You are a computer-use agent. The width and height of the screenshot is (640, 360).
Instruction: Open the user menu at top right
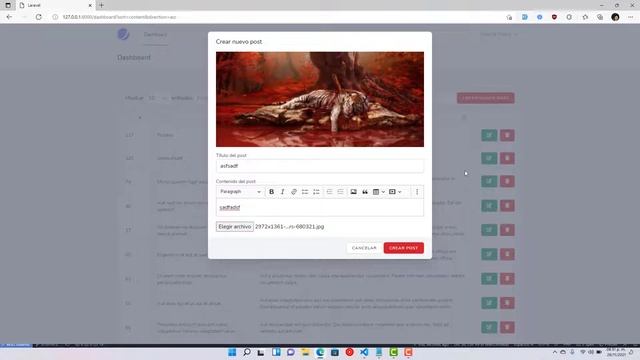pyautogui.click(x=499, y=34)
